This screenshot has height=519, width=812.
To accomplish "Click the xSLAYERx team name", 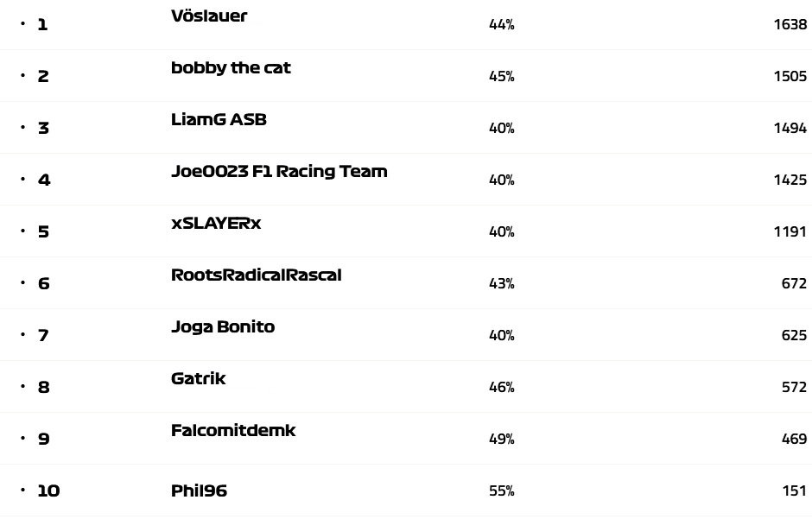I will pos(216,224).
